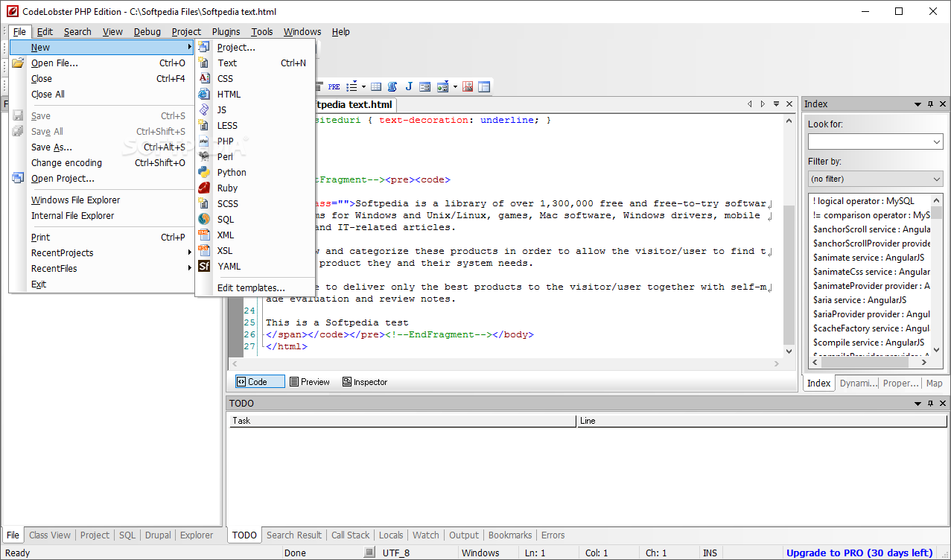Open the Plugins menu
Screen dimensions: 951x560
click(x=226, y=31)
